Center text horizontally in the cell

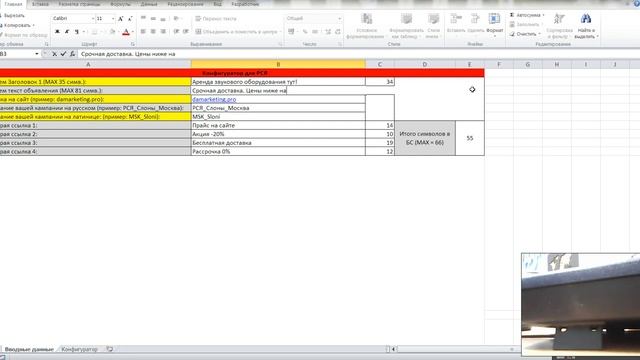click(153, 31)
